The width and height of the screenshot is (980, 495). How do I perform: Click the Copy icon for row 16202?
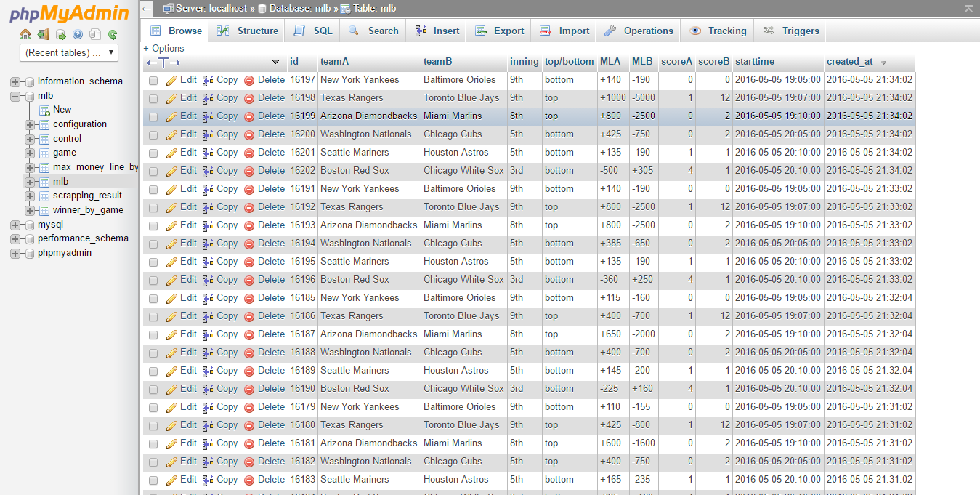pos(208,171)
